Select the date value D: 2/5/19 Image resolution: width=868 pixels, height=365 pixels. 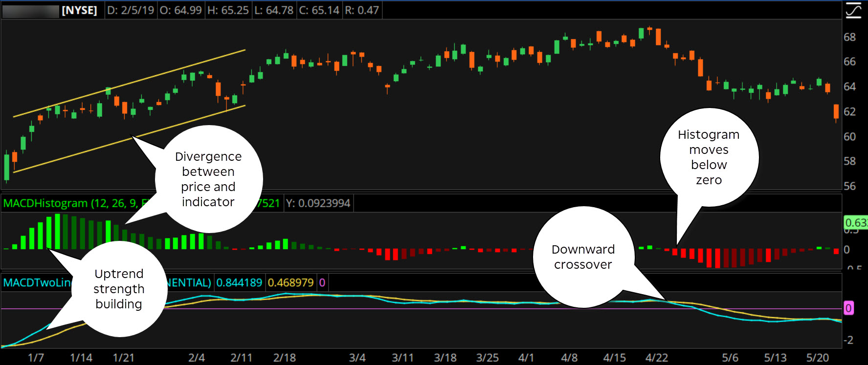(131, 10)
